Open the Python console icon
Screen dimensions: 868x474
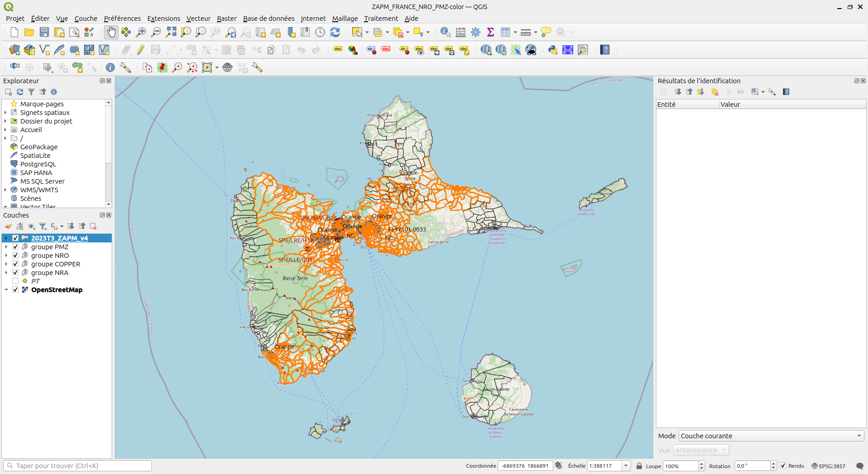(x=553, y=50)
